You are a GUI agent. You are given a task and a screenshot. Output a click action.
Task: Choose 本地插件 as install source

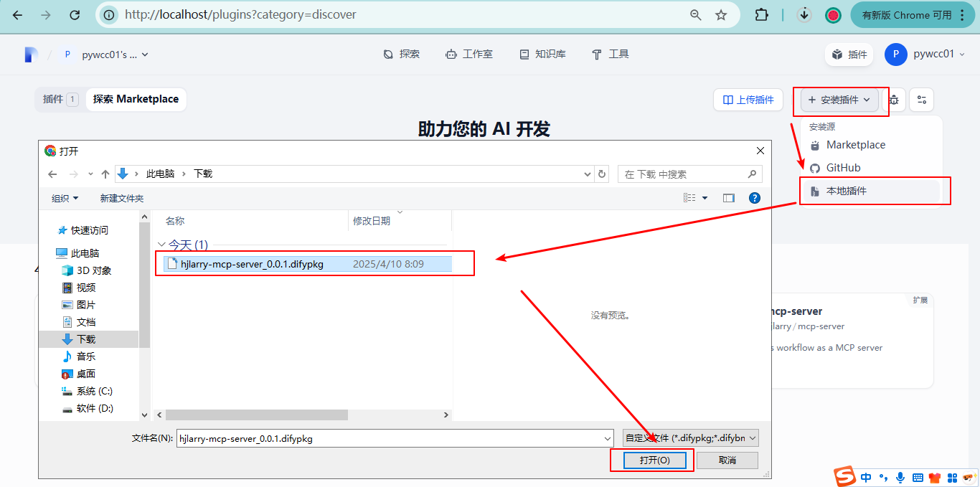click(870, 191)
